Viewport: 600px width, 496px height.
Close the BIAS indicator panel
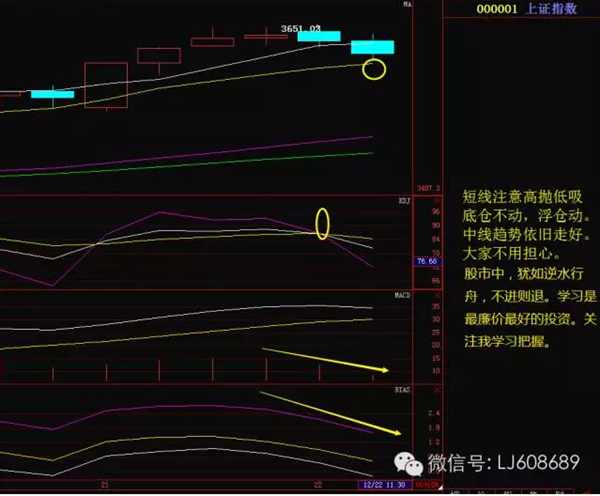point(437,390)
